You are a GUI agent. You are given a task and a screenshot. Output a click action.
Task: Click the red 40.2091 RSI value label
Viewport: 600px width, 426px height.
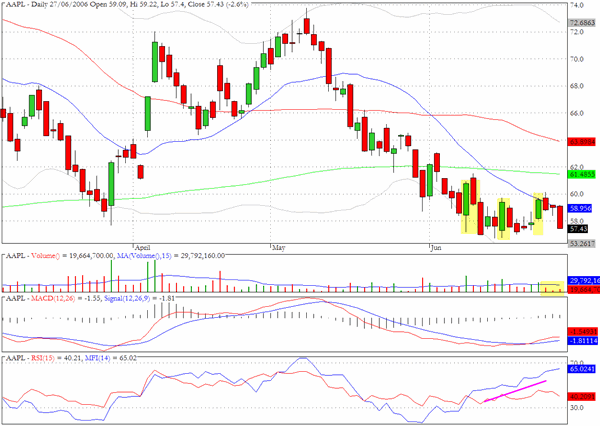coord(582,397)
